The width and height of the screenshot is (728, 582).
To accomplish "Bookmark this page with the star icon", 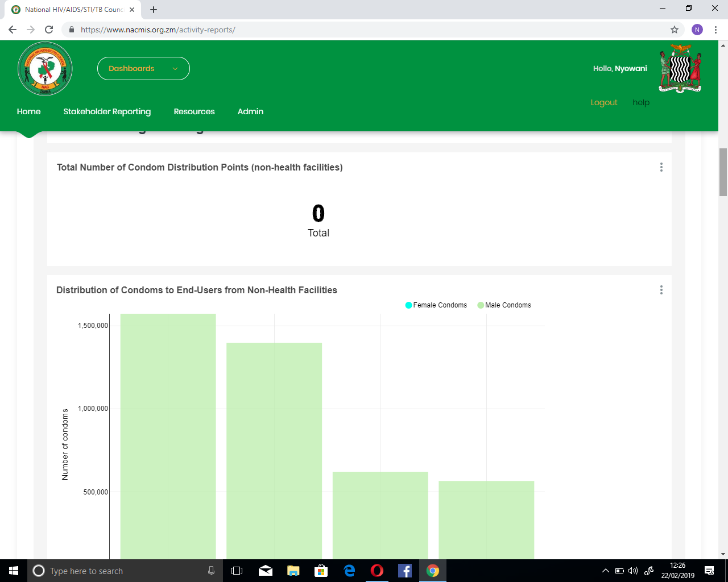I will pyautogui.click(x=674, y=28).
